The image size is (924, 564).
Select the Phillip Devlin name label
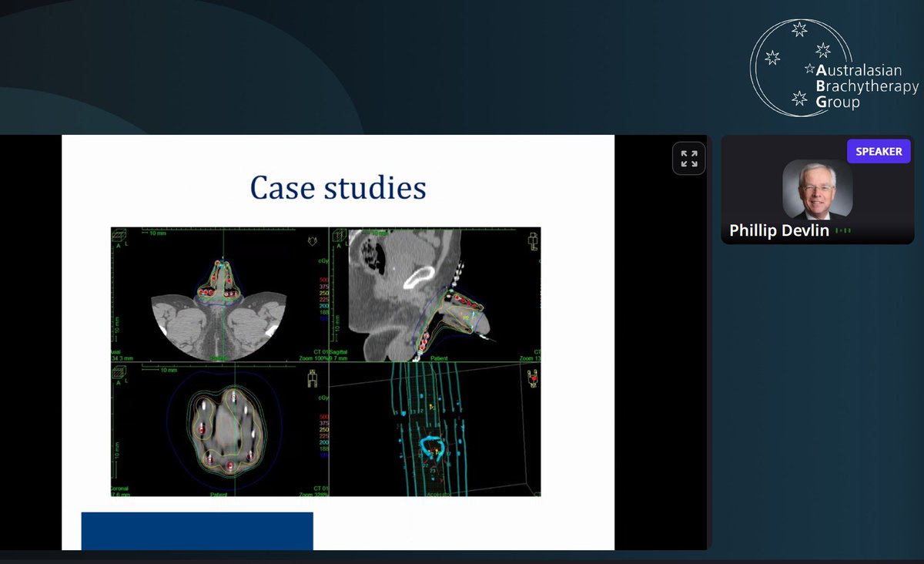pyautogui.click(x=779, y=230)
